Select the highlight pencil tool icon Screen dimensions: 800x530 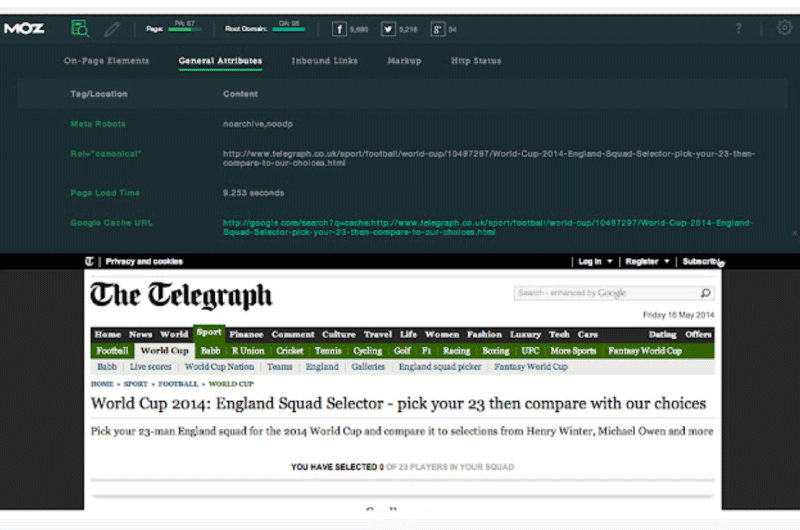(x=112, y=29)
